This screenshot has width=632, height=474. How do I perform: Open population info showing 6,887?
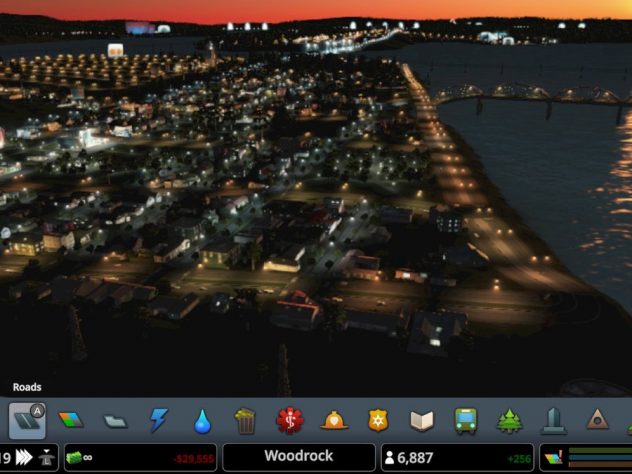(457, 457)
